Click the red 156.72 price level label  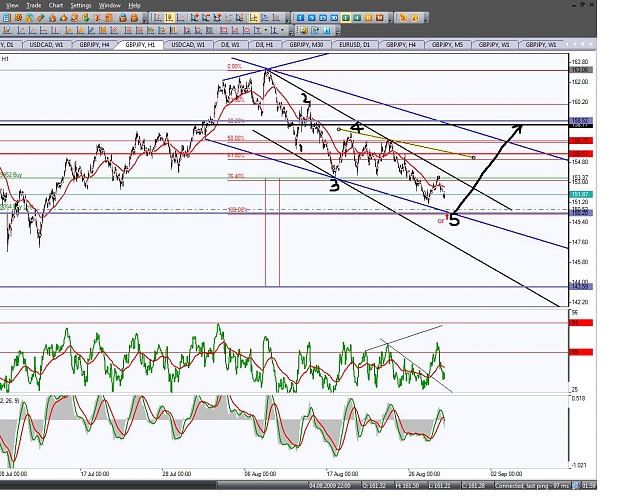[581, 141]
